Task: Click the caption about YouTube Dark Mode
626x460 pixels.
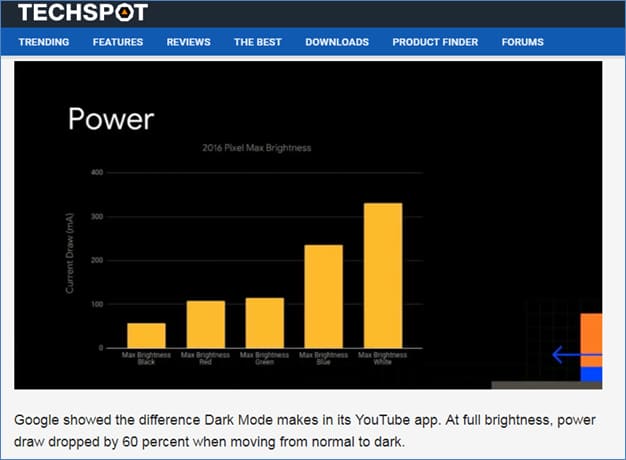Action: [x=305, y=431]
